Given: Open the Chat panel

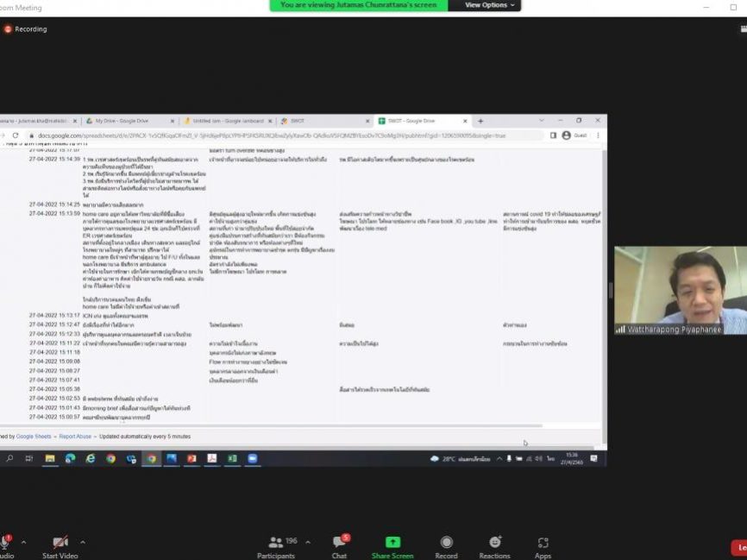Looking at the screenshot, I should click(x=339, y=542).
